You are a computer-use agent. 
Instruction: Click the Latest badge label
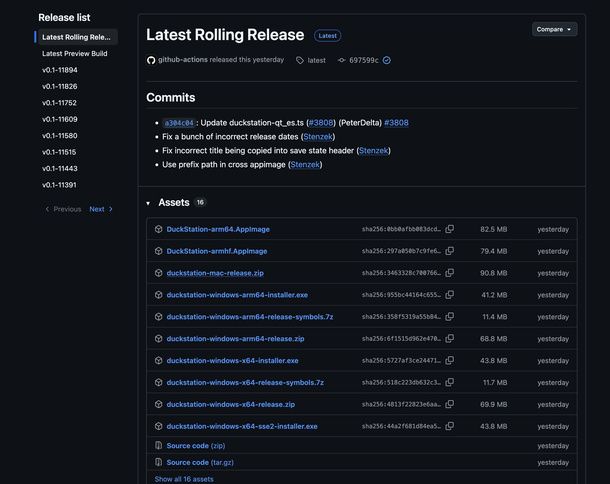[x=328, y=35]
